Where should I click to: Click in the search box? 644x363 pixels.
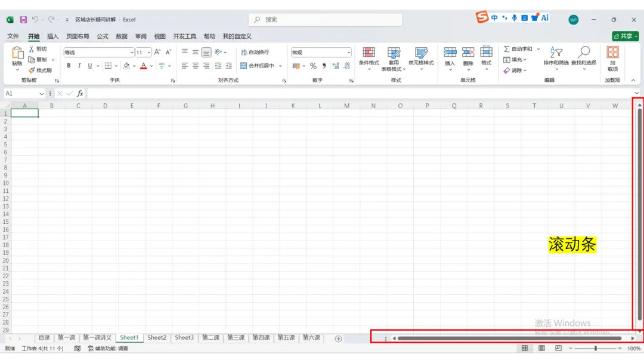326,19
